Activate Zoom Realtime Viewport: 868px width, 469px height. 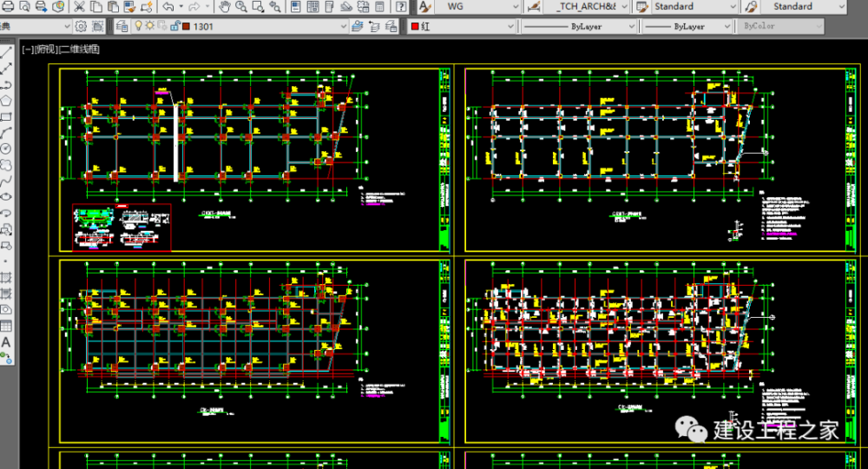pos(240,7)
